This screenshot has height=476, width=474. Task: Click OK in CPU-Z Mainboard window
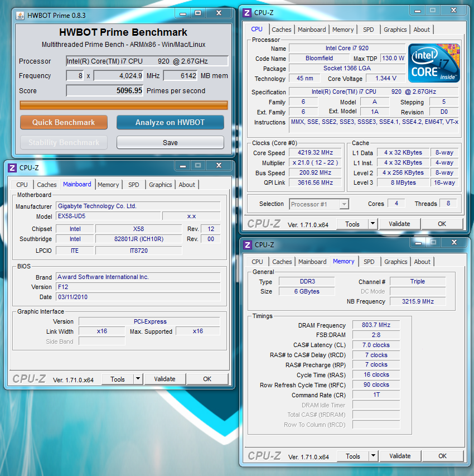207,379
